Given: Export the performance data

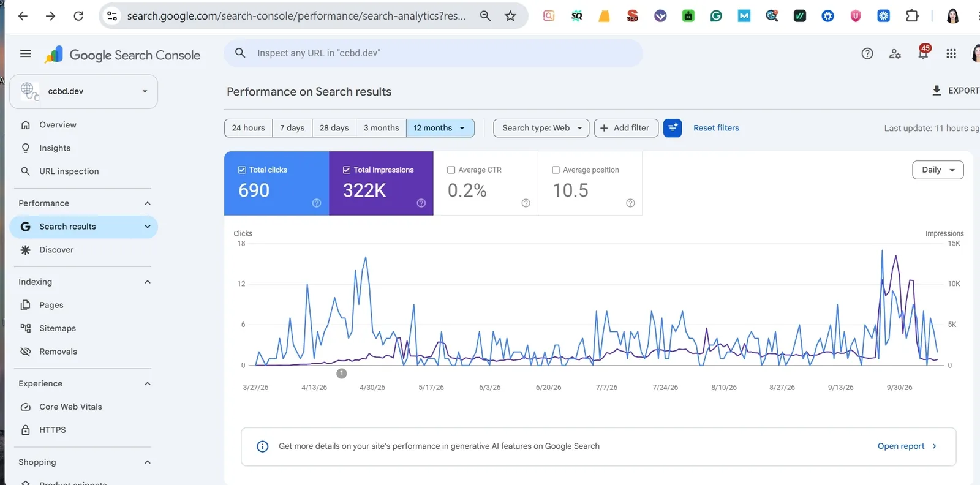Looking at the screenshot, I should 956,91.
